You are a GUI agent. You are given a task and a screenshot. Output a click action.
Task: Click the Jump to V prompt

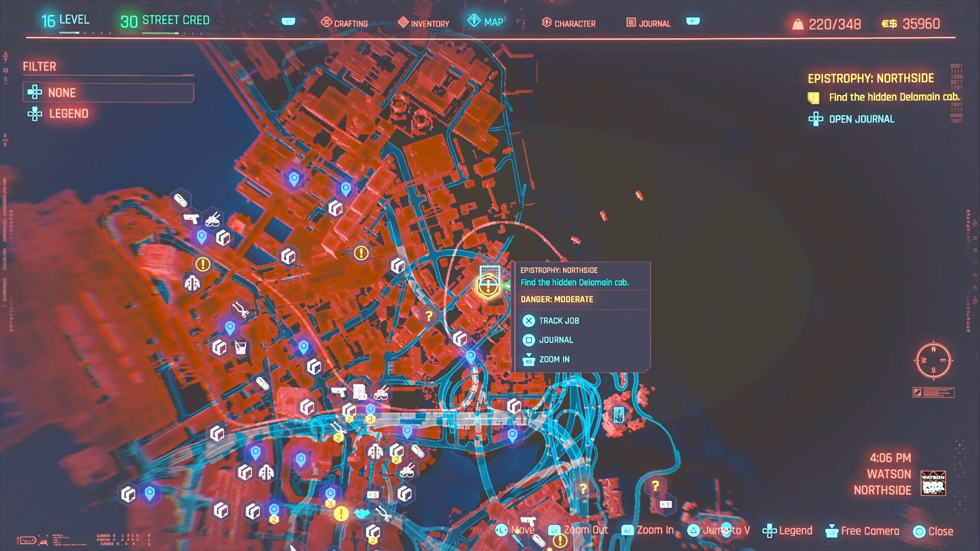(x=719, y=530)
